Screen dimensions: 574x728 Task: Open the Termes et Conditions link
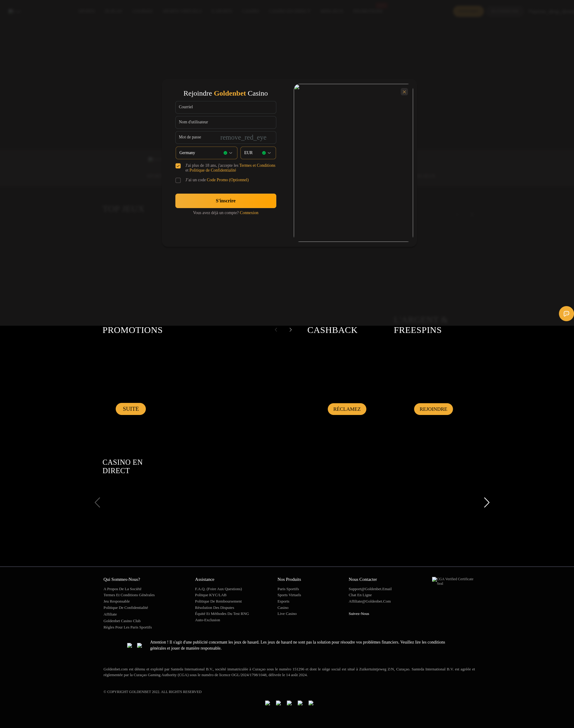click(x=257, y=166)
